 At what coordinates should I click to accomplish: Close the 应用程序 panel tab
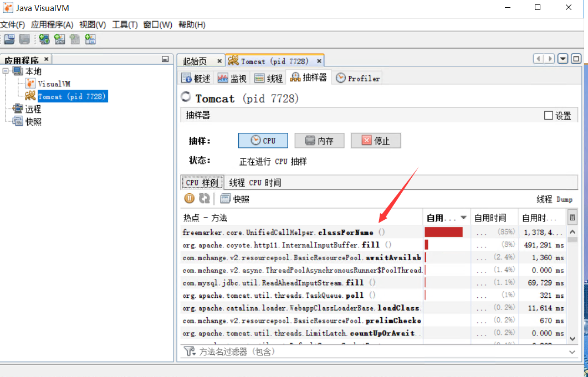click(x=47, y=59)
